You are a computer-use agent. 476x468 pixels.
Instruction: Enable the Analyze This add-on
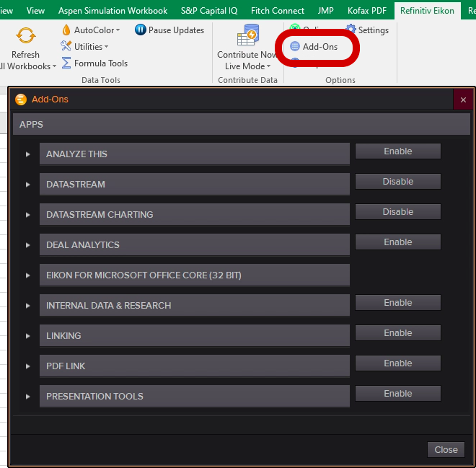[397, 151]
